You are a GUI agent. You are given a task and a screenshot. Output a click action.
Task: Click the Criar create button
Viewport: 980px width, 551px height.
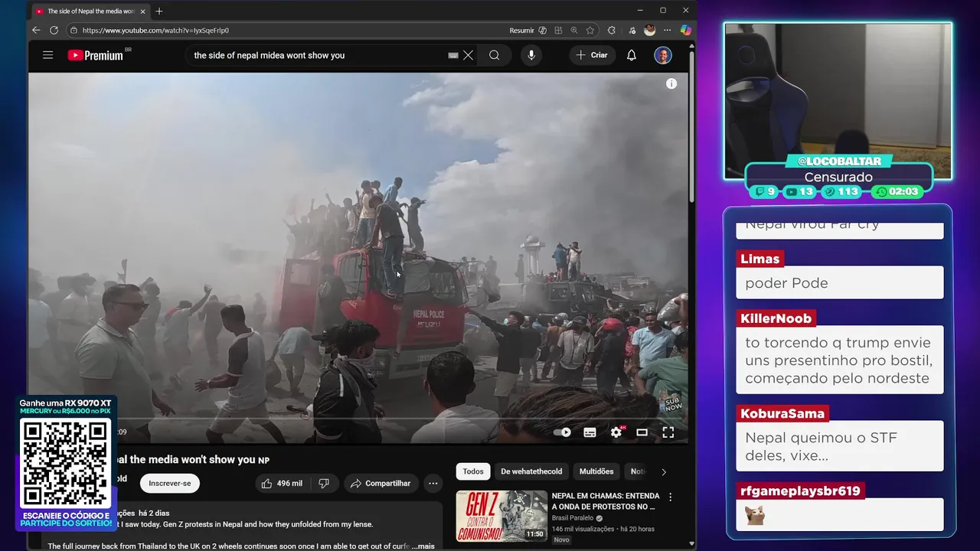(x=592, y=55)
